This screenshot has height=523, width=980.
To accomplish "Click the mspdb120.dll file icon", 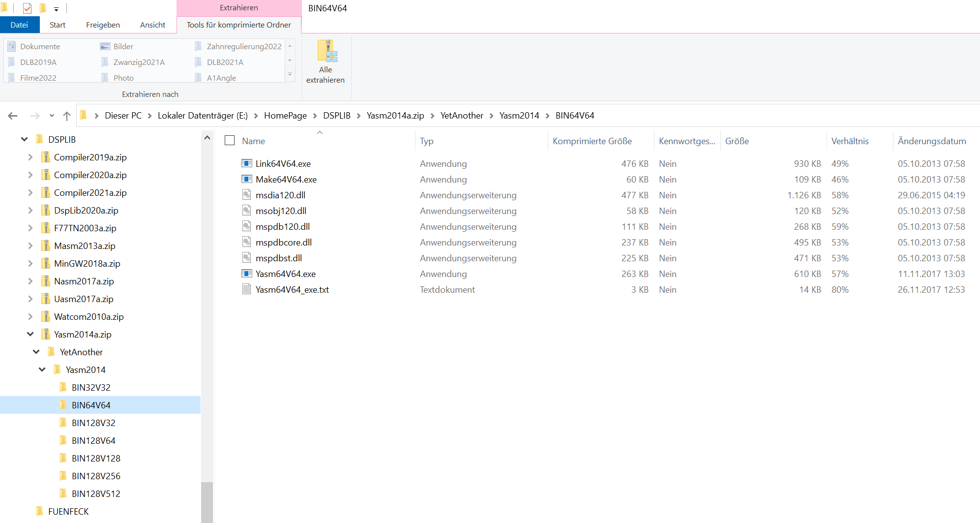I will coord(246,226).
